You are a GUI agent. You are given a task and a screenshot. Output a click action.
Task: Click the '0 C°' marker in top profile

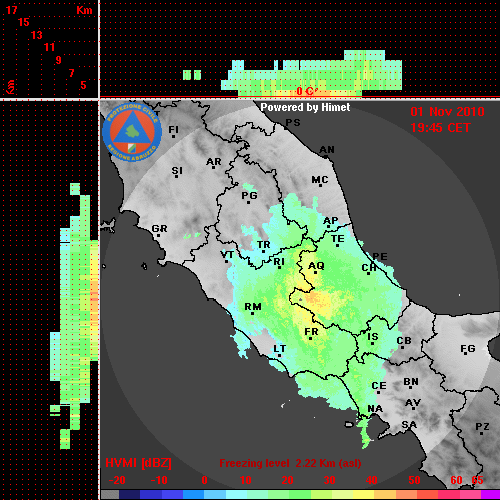306,91
